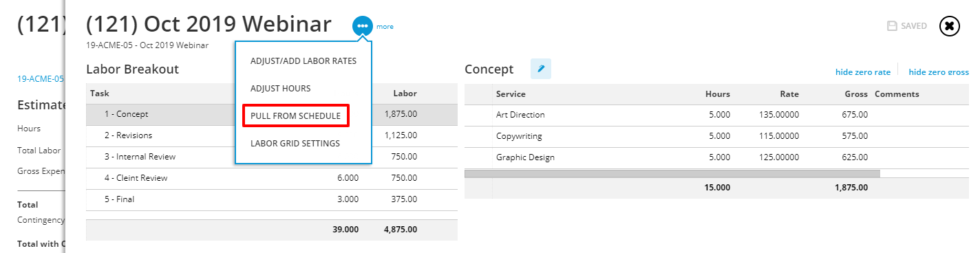
Task: Open Adjust Hours from the dropdown menu
Action: (x=280, y=88)
